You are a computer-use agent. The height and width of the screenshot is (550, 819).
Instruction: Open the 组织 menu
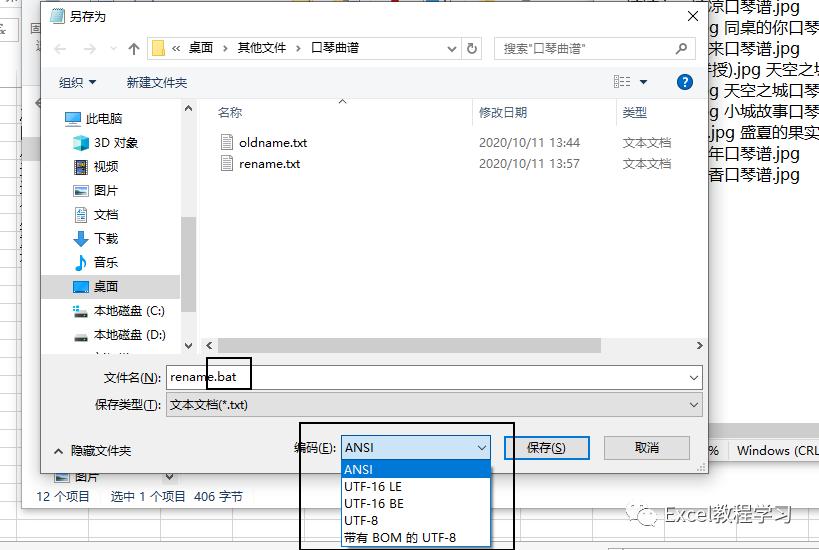point(77,82)
